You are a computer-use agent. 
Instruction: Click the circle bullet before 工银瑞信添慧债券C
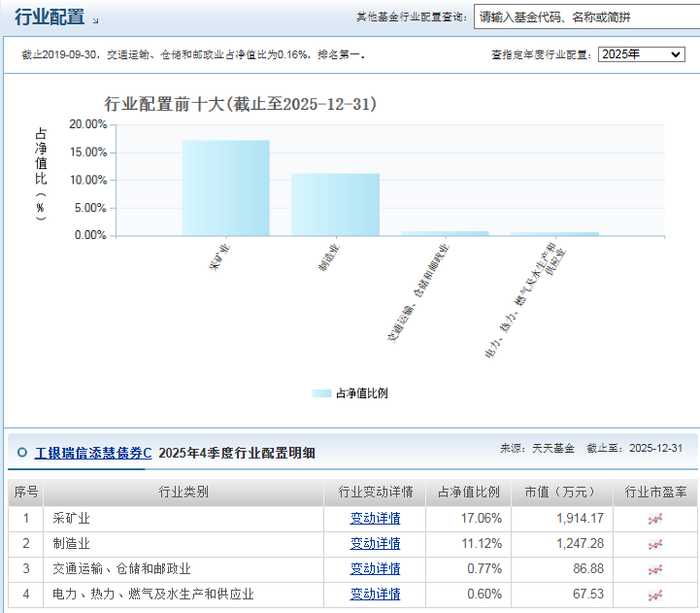[22, 452]
